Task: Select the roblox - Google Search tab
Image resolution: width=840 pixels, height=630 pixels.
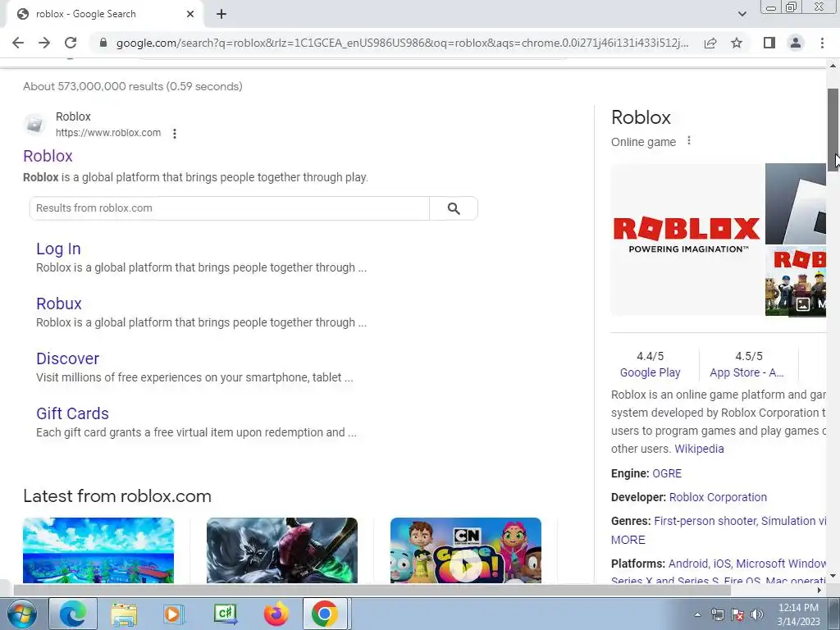Action: (104, 15)
